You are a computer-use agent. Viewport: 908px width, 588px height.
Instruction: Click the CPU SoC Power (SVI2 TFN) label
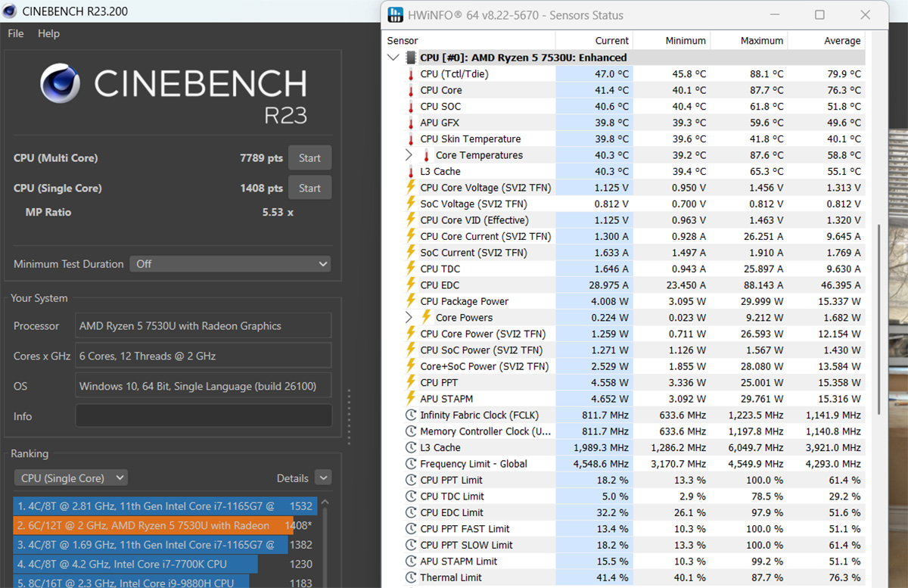pyautogui.click(x=481, y=350)
